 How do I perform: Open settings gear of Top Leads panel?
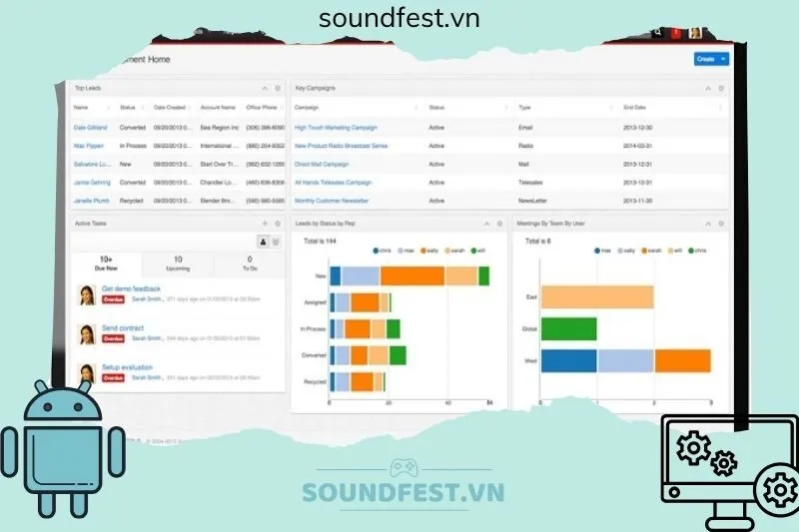coord(277,88)
